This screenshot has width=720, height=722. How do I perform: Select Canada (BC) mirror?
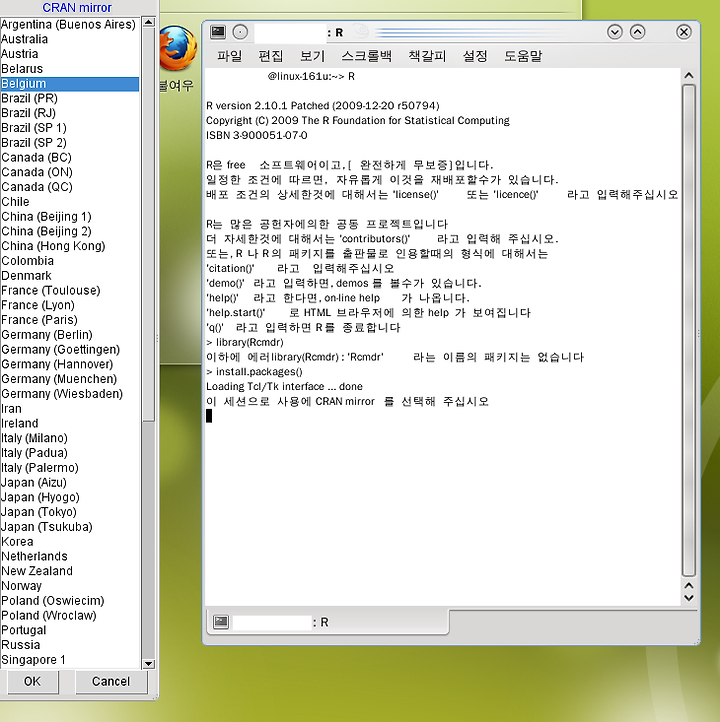click(70, 157)
